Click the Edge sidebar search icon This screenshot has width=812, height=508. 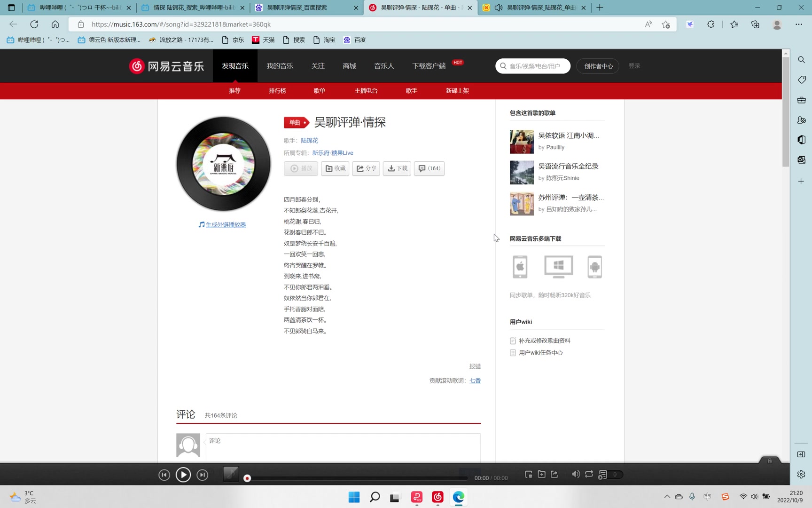click(x=802, y=60)
